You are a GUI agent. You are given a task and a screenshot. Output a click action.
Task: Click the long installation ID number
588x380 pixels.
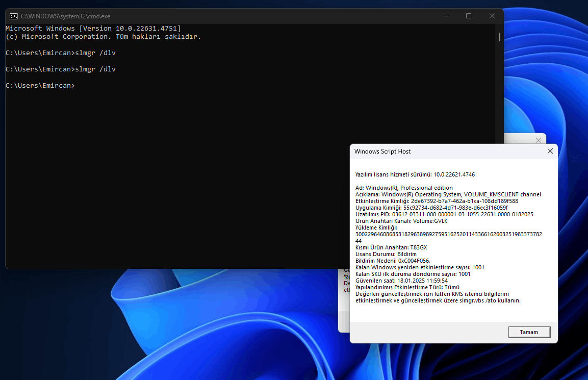point(448,238)
